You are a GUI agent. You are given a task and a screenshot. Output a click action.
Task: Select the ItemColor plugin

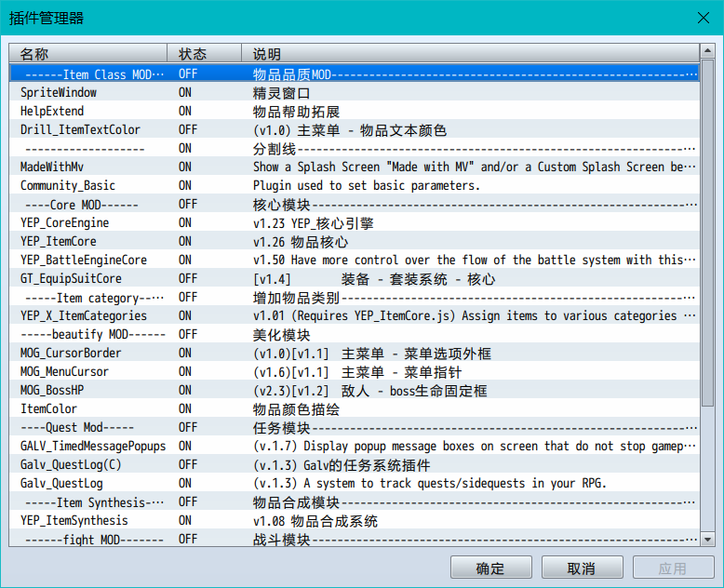click(354, 409)
